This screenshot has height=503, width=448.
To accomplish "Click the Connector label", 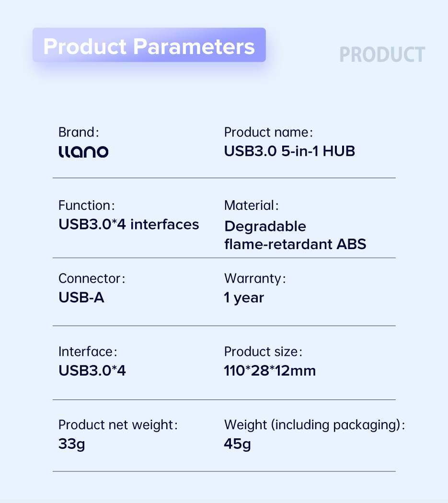I will click(92, 278).
